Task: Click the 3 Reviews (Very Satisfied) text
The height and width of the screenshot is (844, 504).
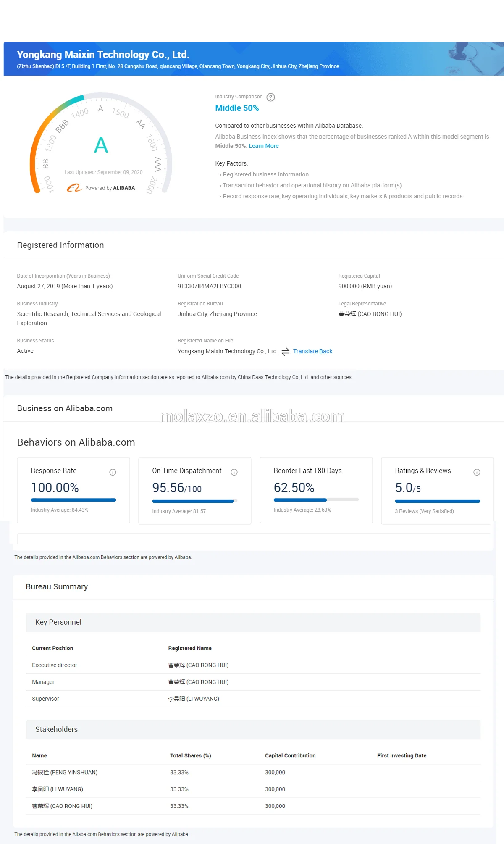Action: [x=424, y=511]
